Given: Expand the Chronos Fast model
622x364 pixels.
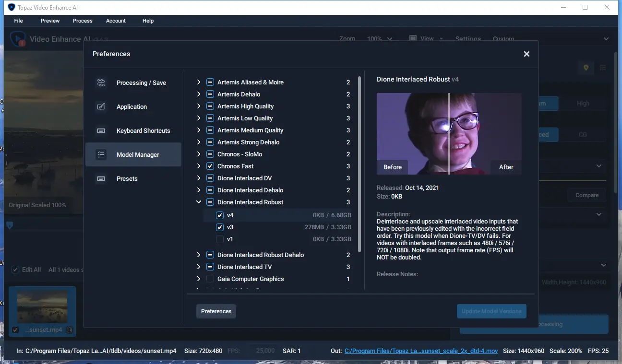Looking at the screenshot, I should click(x=199, y=166).
